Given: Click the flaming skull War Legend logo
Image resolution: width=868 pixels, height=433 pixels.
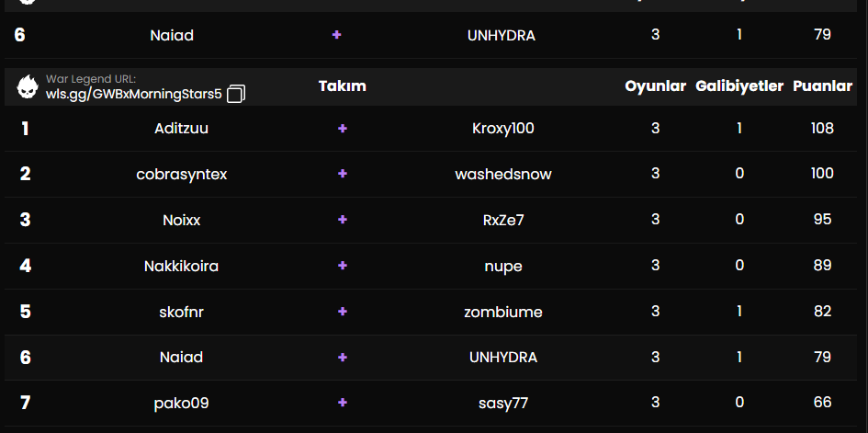Looking at the screenshot, I should click(28, 87).
